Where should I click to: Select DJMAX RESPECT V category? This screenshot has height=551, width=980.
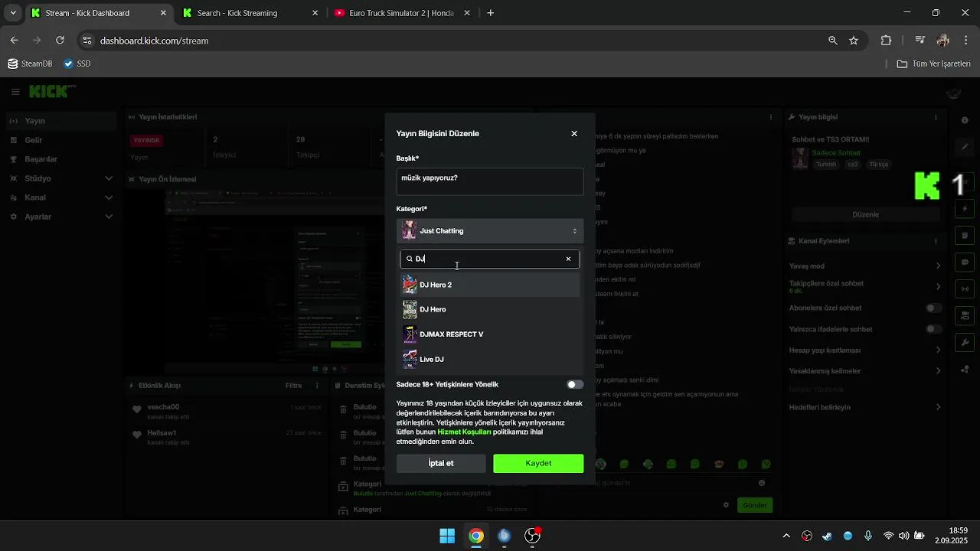pos(490,334)
